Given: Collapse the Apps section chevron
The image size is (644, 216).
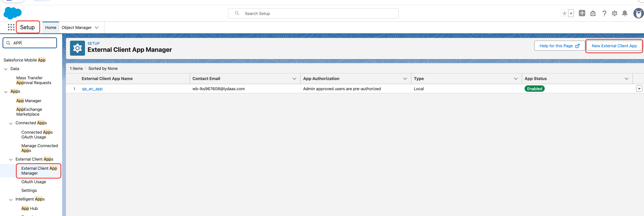Looking at the screenshot, I should tap(6, 92).
